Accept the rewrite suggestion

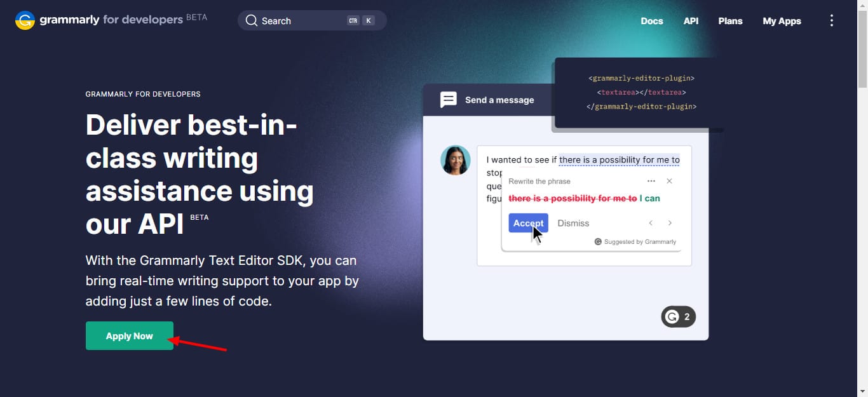coord(528,223)
